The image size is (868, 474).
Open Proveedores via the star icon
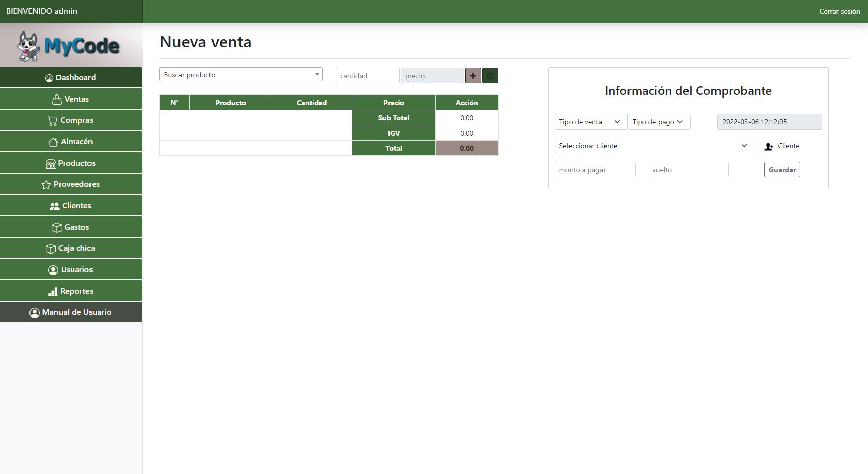pos(46,185)
